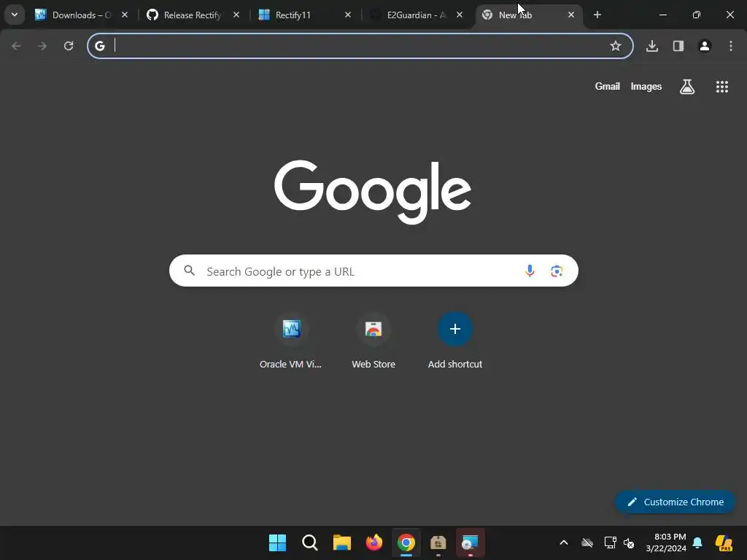Toggle the side panel icon
The width and height of the screenshot is (747, 560).
(678, 46)
